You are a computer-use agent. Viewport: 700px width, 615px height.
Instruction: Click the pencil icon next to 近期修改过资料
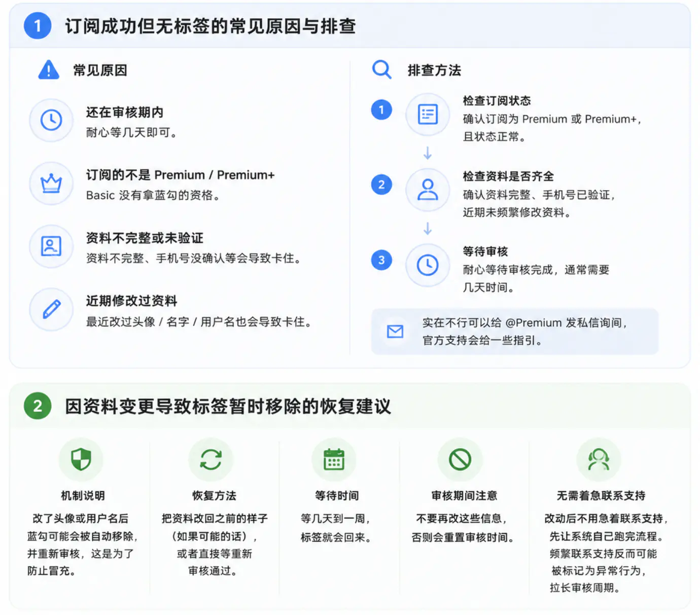point(51,309)
